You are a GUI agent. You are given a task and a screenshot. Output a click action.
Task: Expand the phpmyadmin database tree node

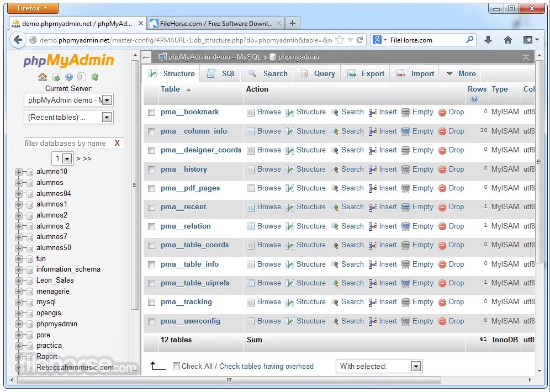[19, 324]
